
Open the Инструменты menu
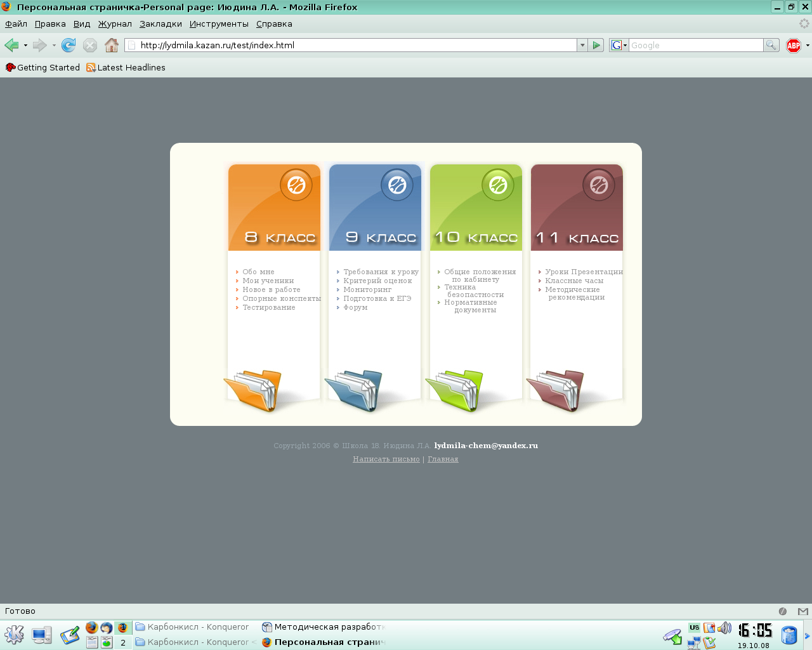(219, 23)
